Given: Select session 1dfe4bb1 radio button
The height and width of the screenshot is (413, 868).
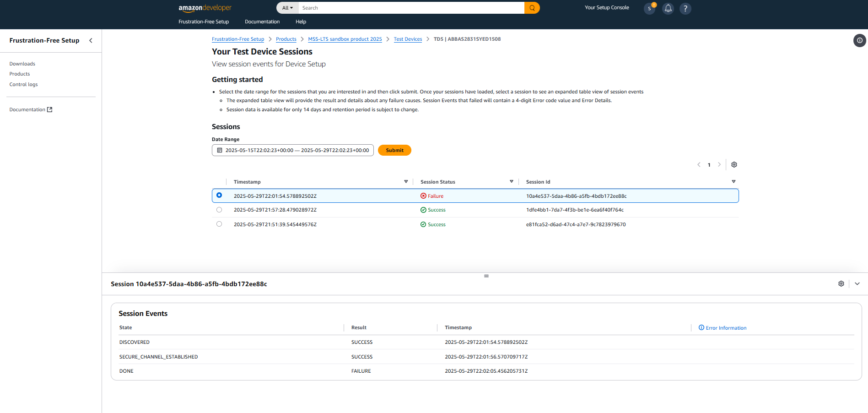Looking at the screenshot, I should [219, 210].
